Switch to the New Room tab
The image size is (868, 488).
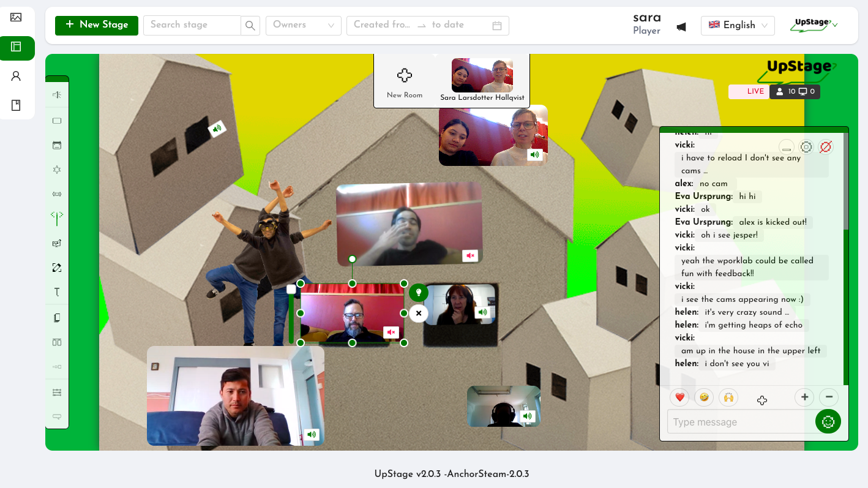tap(405, 80)
